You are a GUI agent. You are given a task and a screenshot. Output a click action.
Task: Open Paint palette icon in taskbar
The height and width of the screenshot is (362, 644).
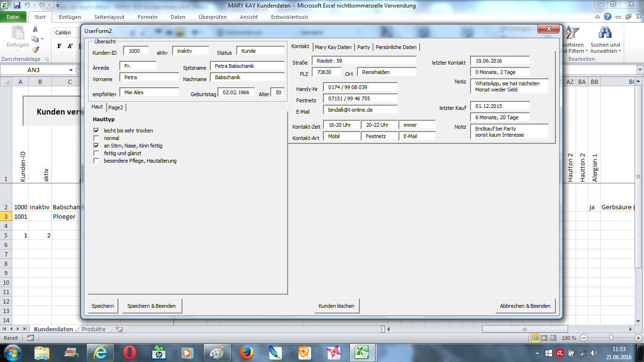[x=217, y=353]
